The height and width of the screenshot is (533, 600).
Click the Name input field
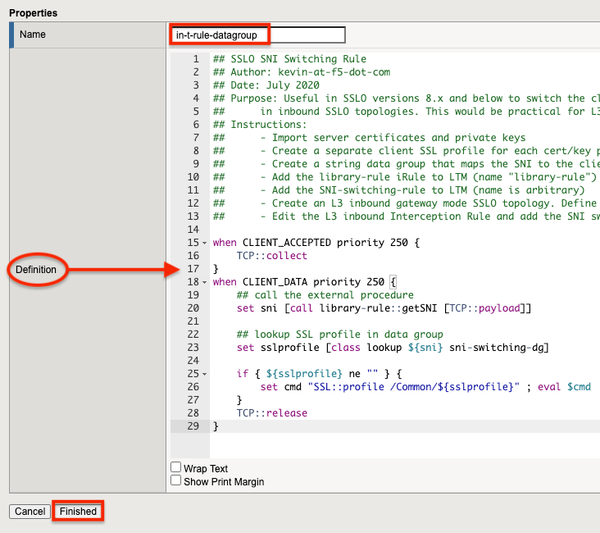[258, 35]
